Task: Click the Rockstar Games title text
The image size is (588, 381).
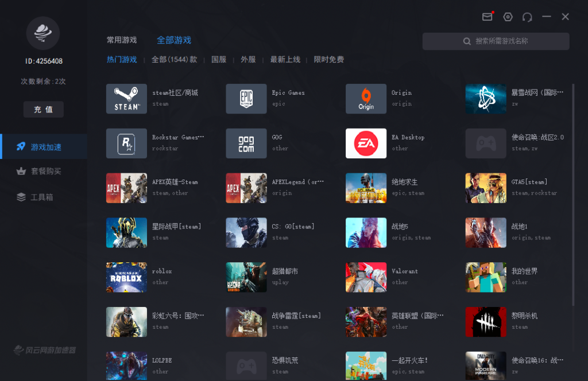Action: (178, 137)
